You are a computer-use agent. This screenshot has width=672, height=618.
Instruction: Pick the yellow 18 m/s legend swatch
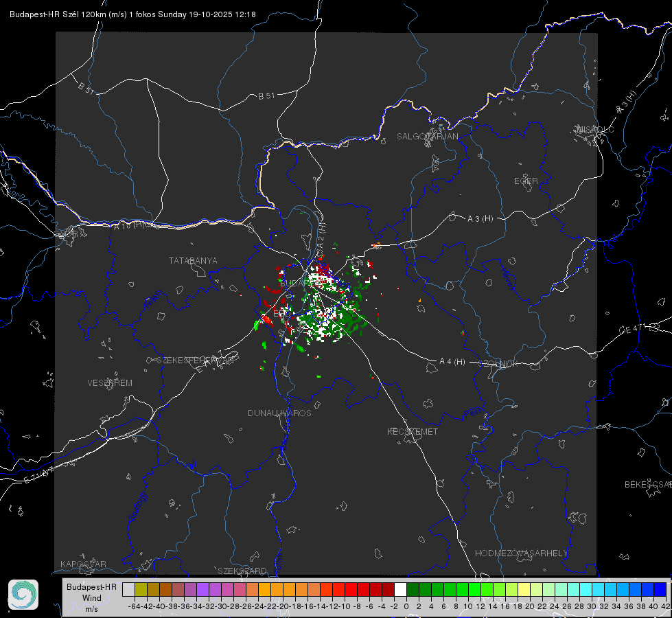[x=524, y=589]
